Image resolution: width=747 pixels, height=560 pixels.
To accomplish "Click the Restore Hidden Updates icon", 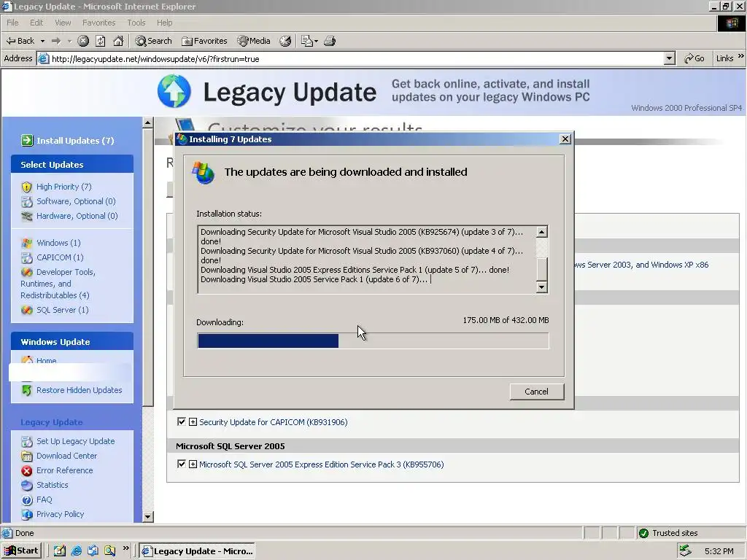I will pos(27,391).
